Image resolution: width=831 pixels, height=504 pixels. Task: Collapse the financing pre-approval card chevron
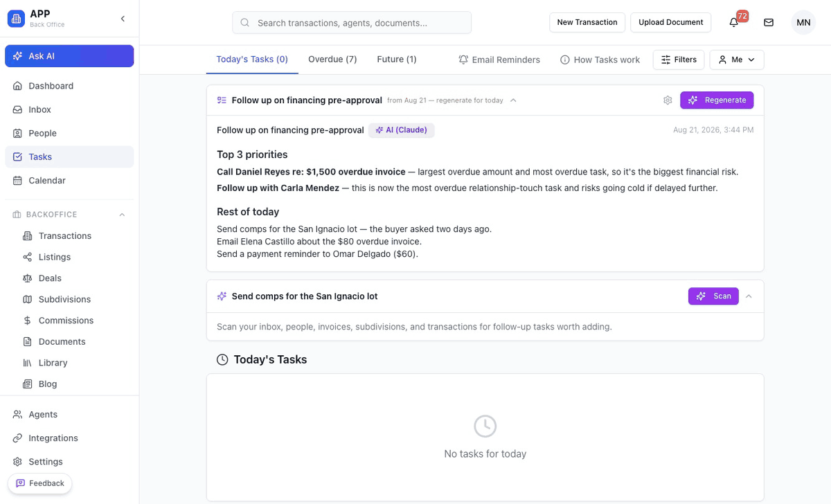point(513,100)
